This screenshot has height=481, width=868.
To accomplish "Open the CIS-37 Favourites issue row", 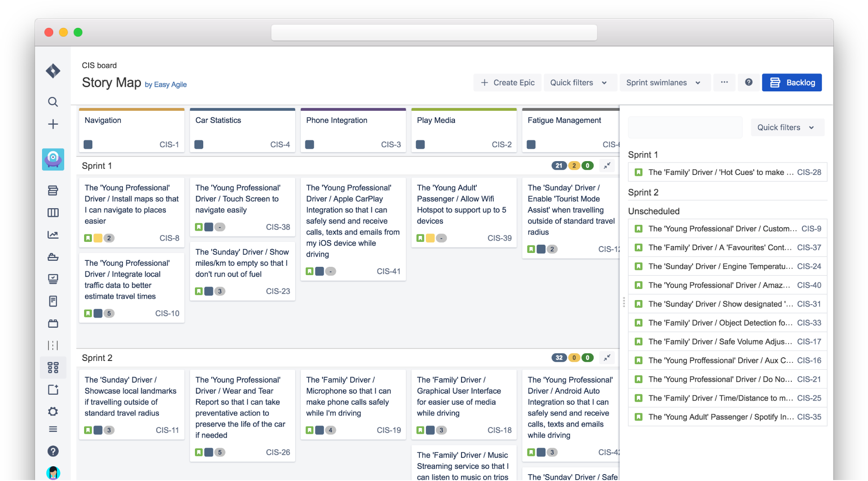I will [x=728, y=247].
